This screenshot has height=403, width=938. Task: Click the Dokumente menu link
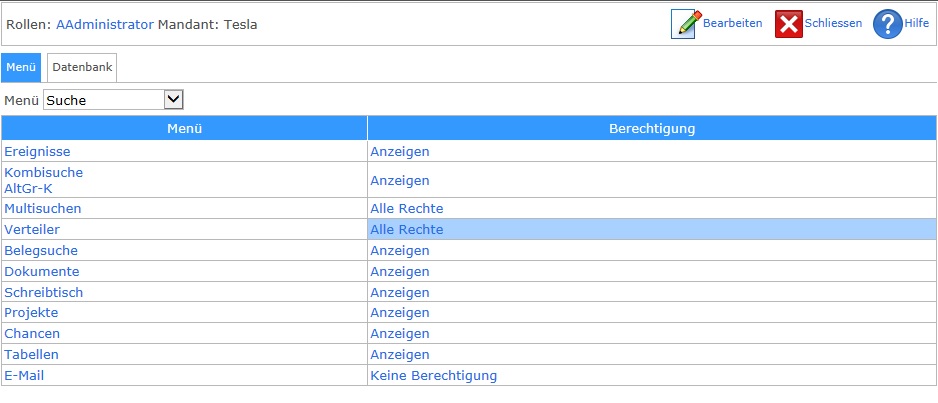(42, 271)
